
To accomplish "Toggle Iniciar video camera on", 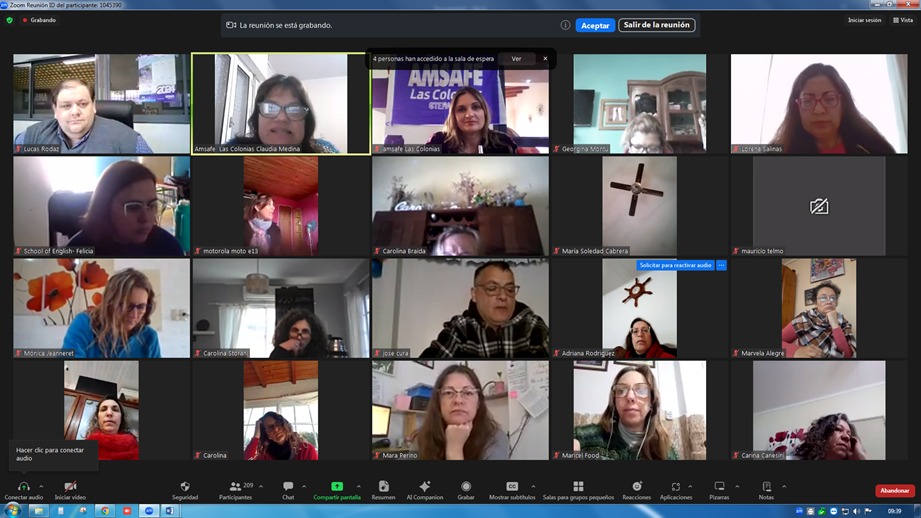I will [70, 490].
